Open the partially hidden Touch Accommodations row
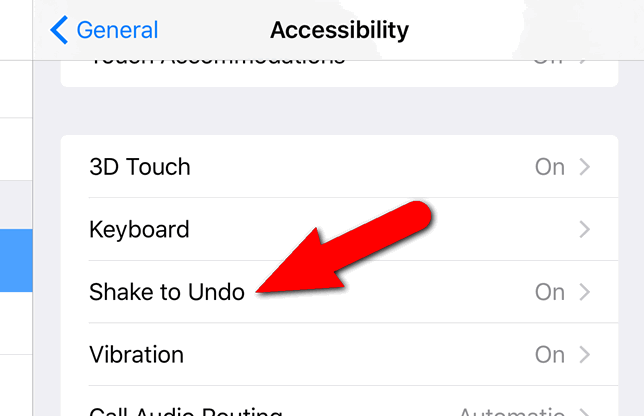This screenshot has height=416, width=644. 339,73
